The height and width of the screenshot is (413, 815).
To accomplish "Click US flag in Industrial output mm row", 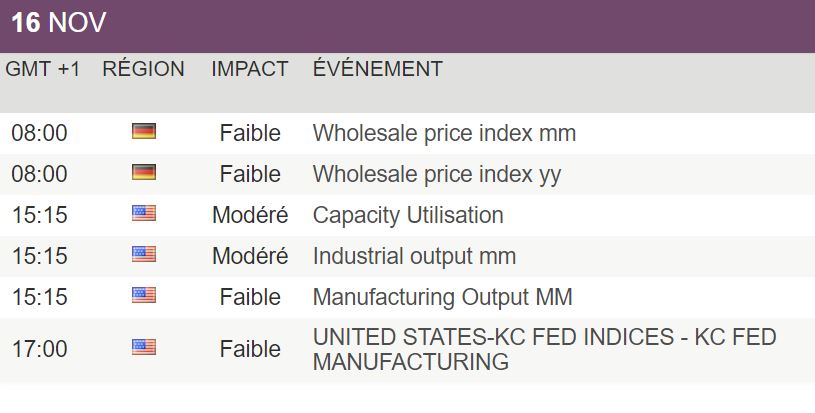I will 144,255.
